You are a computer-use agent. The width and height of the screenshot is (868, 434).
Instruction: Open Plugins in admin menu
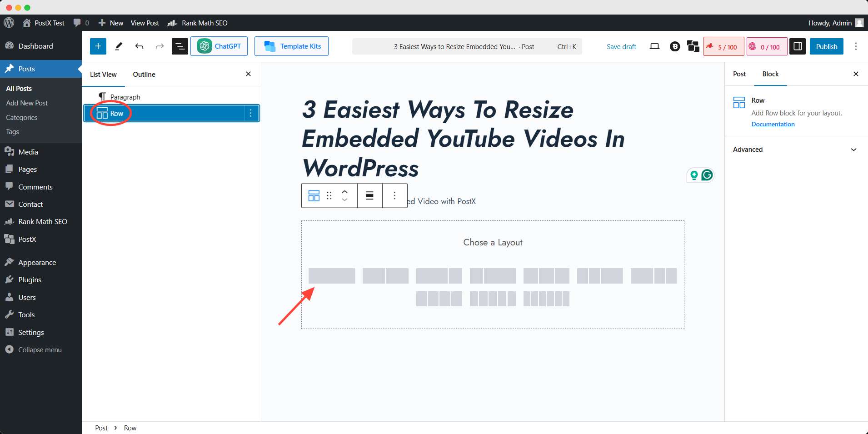(x=41, y=280)
